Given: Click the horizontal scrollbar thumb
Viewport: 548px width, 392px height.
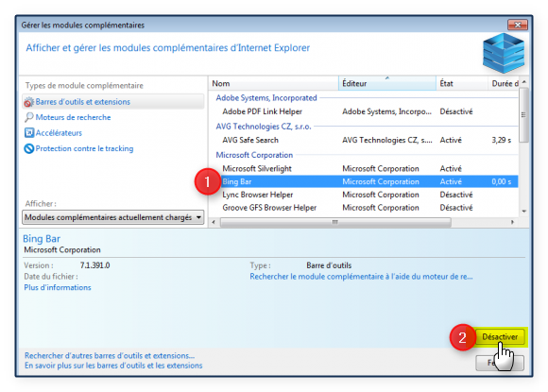Looking at the screenshot, I should 335,222.
